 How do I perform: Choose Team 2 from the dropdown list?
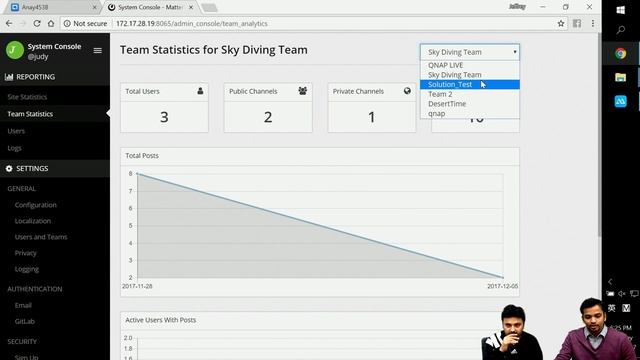pos(470,94)
